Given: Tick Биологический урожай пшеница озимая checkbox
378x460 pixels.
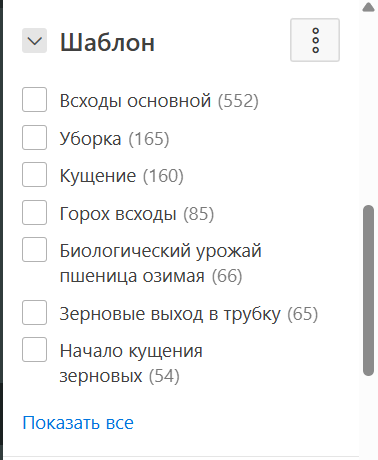Looking at the screenshot, I should [x=34, y=249].
